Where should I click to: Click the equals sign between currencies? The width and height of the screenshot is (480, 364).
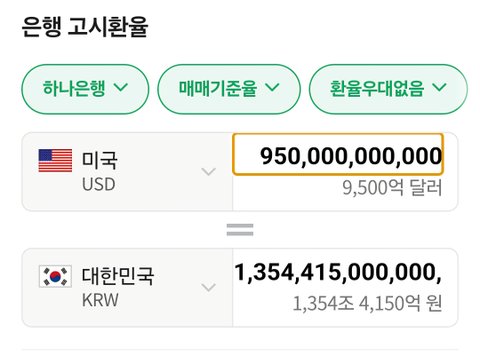[240, 230]
